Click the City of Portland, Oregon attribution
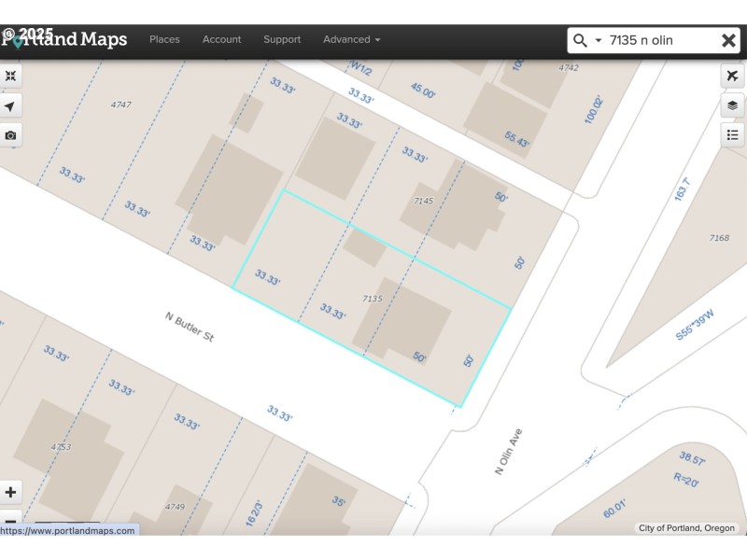The width and height of the screenshot is (747, 560). tap(687, 528)
